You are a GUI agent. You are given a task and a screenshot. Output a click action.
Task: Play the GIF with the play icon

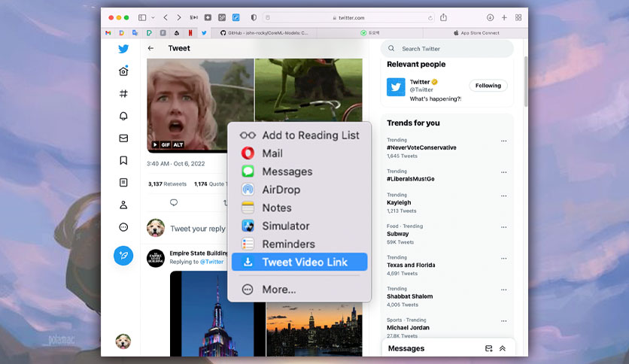(x=155, y=144)
